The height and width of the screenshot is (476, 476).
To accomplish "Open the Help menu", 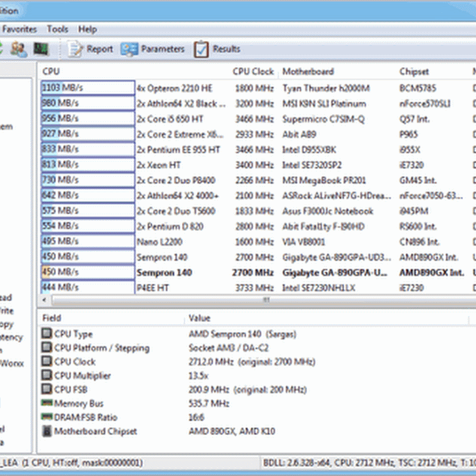I will tap(87, 29).
